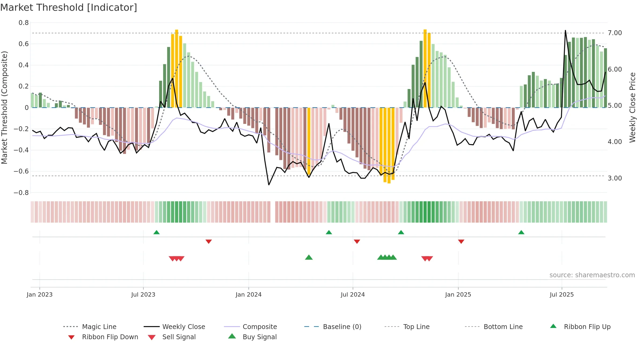Click the green Ribbon Flip Up legend triangle icon

553,326
